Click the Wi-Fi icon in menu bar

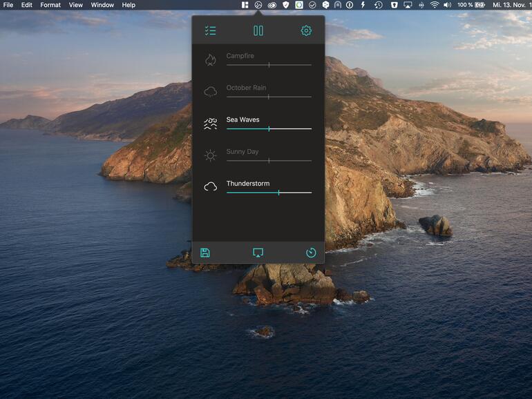(x=434, y=5)
